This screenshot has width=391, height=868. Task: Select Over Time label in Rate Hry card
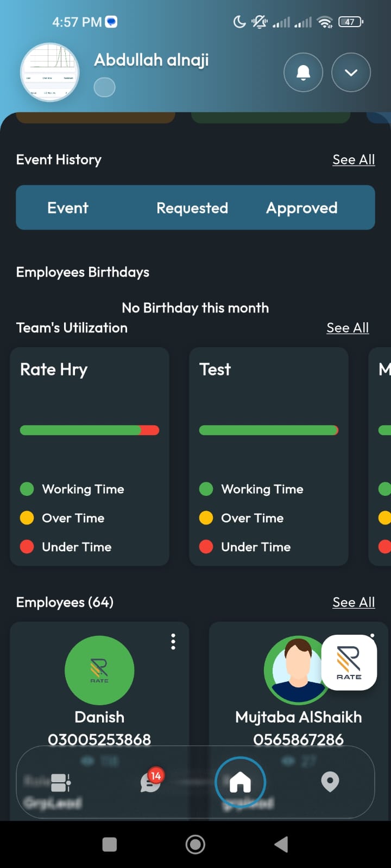(73, 518)
